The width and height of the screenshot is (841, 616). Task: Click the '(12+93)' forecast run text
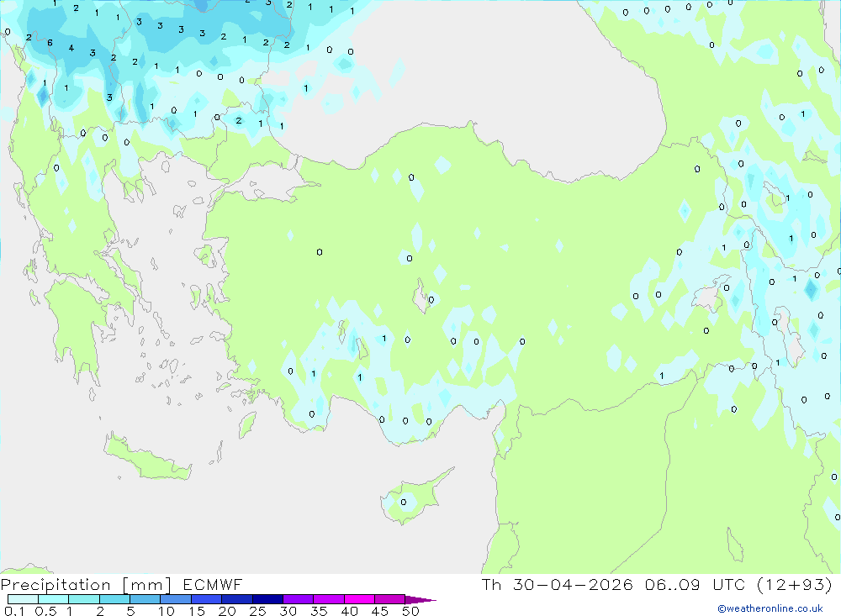pos(795,584)
